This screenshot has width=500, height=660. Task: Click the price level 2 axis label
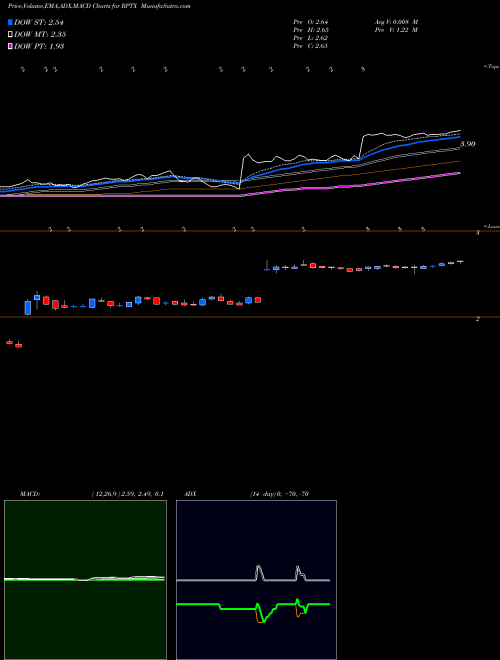click(478, 319)
